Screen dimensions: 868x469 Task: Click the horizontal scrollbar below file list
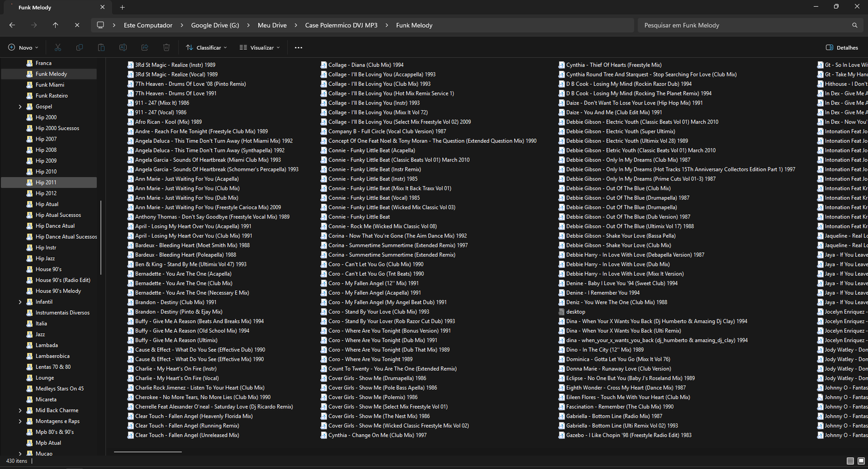point(148,451)
